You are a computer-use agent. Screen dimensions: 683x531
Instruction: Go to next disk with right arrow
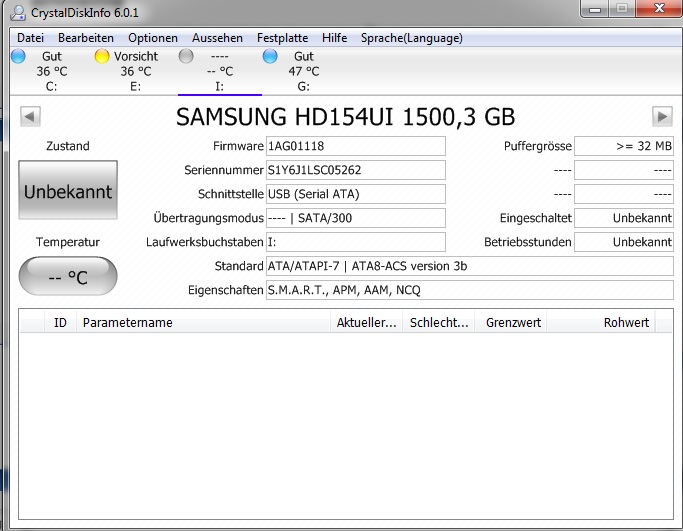tap(662, 116)
